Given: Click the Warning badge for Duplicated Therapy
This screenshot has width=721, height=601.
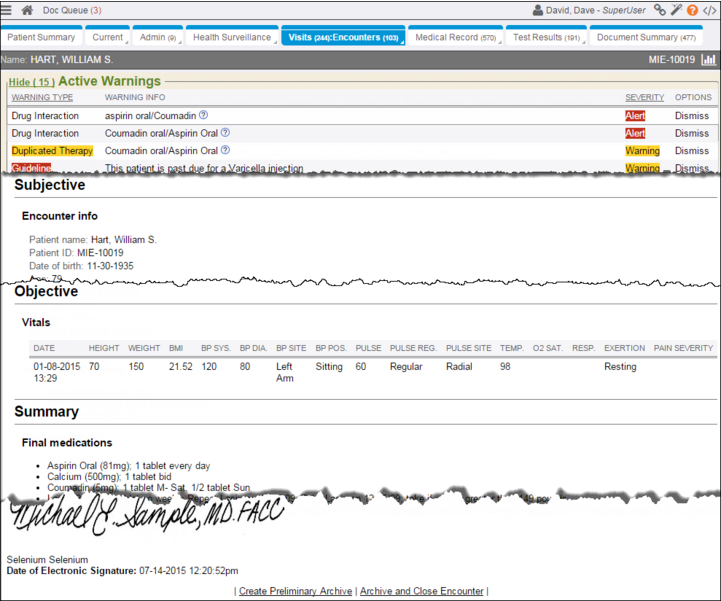Looking at the screenshot, I should [x=642, y=150].
